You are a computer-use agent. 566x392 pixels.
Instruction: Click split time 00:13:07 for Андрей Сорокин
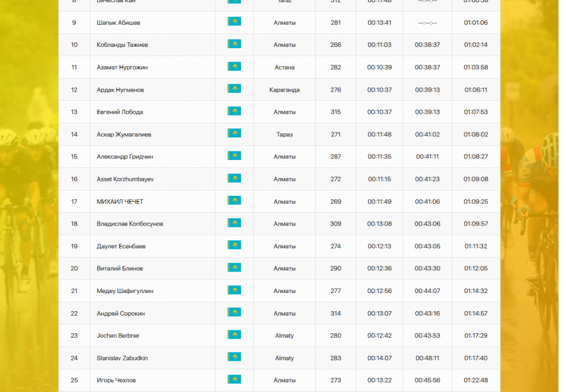point(379,313)
